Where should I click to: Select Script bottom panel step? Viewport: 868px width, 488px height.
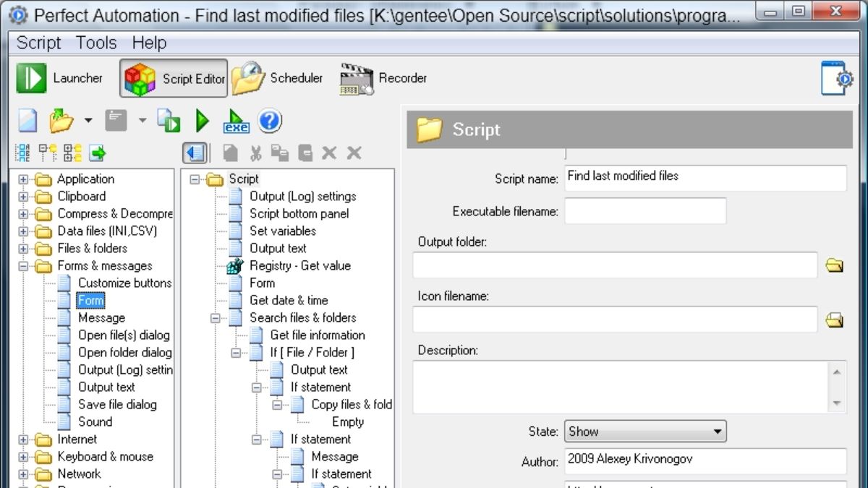[x=299, y=213]
